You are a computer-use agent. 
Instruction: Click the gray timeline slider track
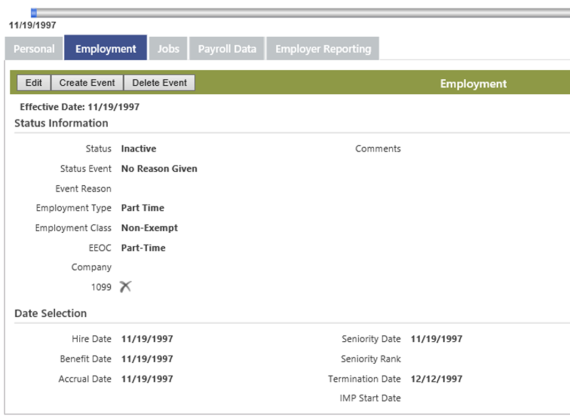303,13
